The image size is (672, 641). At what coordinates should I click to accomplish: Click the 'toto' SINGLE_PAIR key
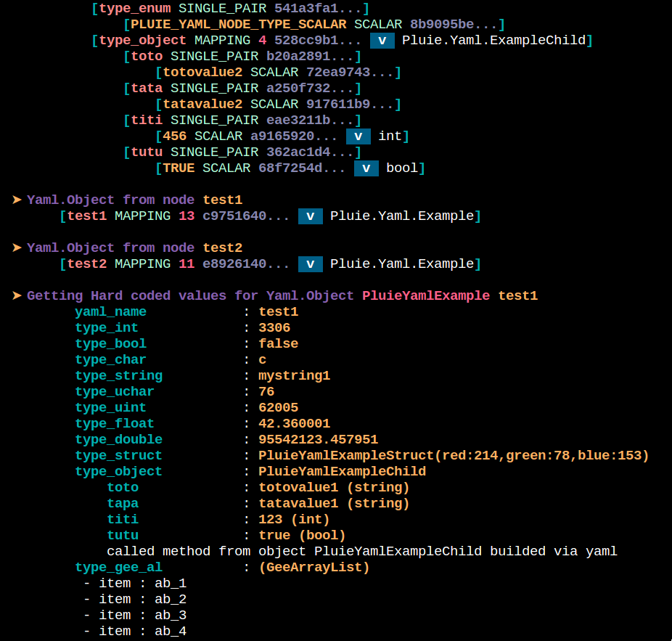147,56
